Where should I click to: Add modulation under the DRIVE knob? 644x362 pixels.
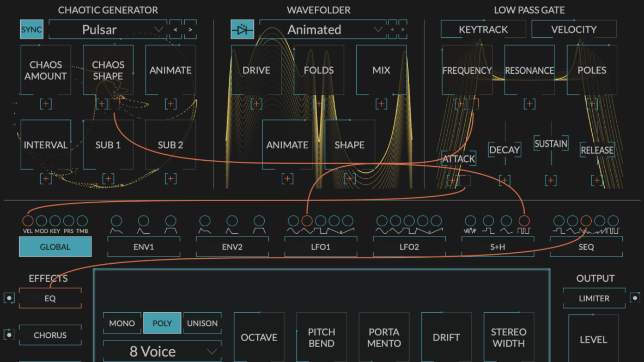click(x=256, y=104)
